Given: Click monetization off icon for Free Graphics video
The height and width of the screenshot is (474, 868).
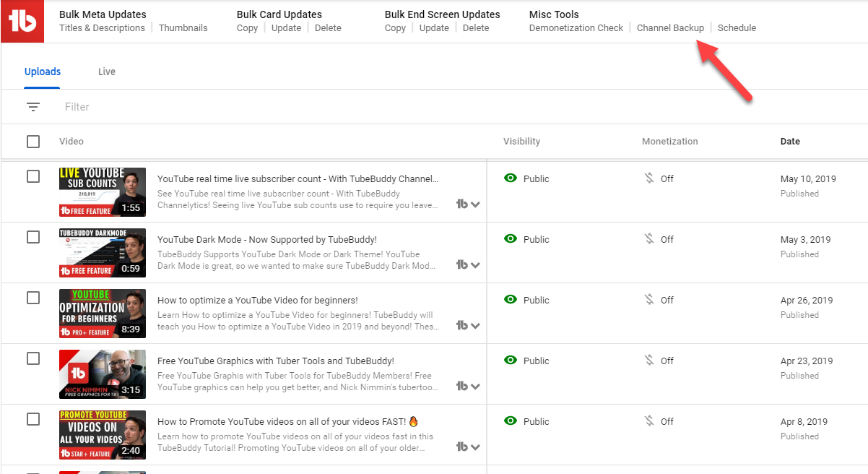Looking at the screenshot, I should pyautogui.click(x=649, y=361).
